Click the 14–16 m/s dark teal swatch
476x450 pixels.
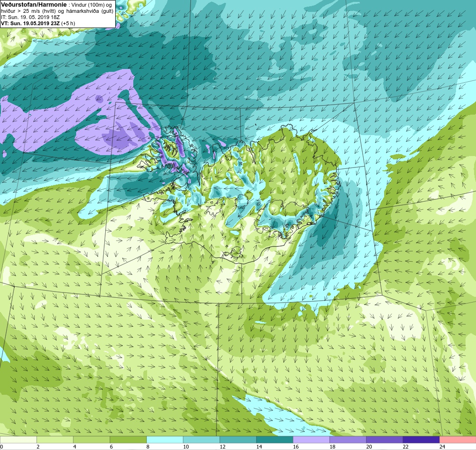[x=275, y=440]
